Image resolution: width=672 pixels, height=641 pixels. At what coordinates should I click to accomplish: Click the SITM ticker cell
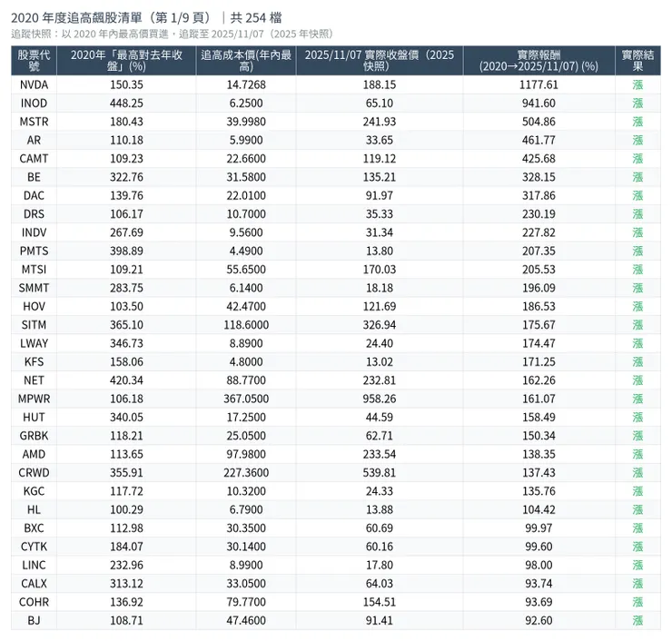(x=34, y=325)
